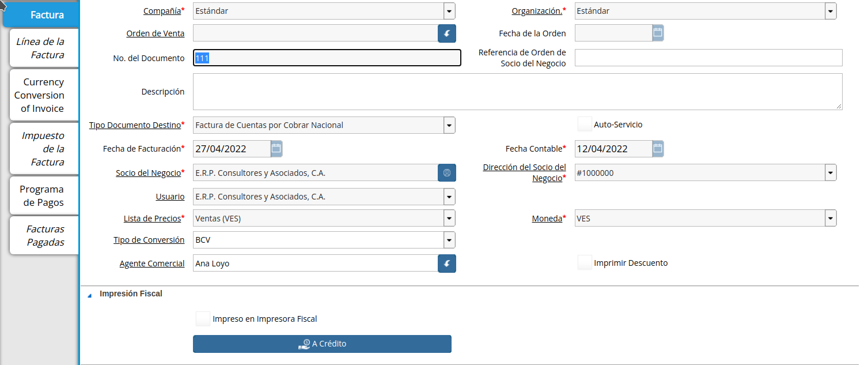The height and width of the screenshot is (365, 868).
Task: Follow the Lista de Precios label link
Action: click(x=152, y=219)
